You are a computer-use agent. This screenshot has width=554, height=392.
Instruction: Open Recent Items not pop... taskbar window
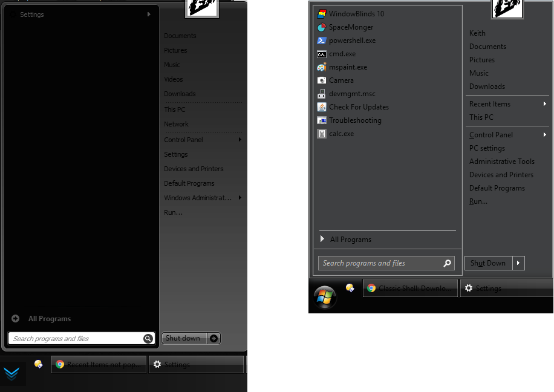click(x=99, y=364)
